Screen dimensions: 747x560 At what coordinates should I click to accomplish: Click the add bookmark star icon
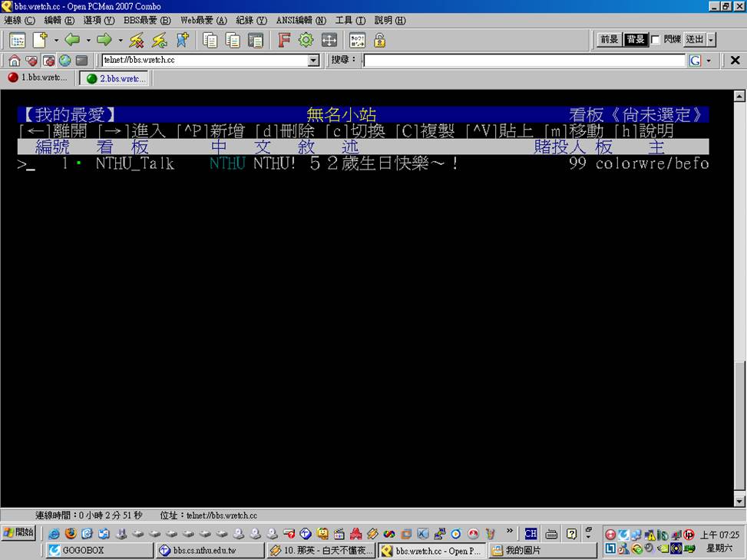(x=182, y=40)
